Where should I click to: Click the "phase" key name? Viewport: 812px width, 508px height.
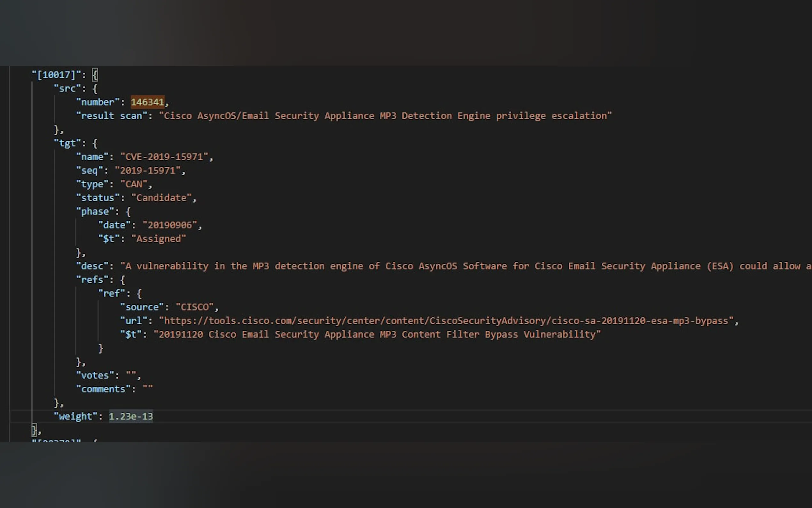95,211
